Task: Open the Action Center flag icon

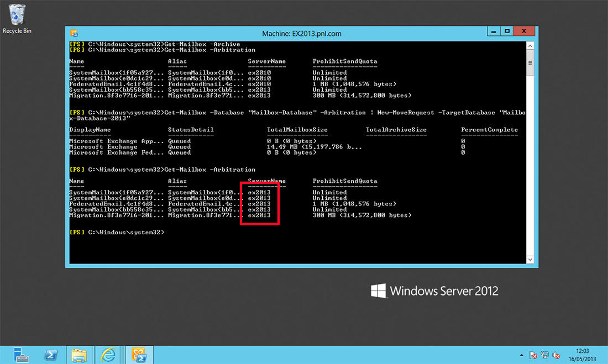Action: point(533,355)
